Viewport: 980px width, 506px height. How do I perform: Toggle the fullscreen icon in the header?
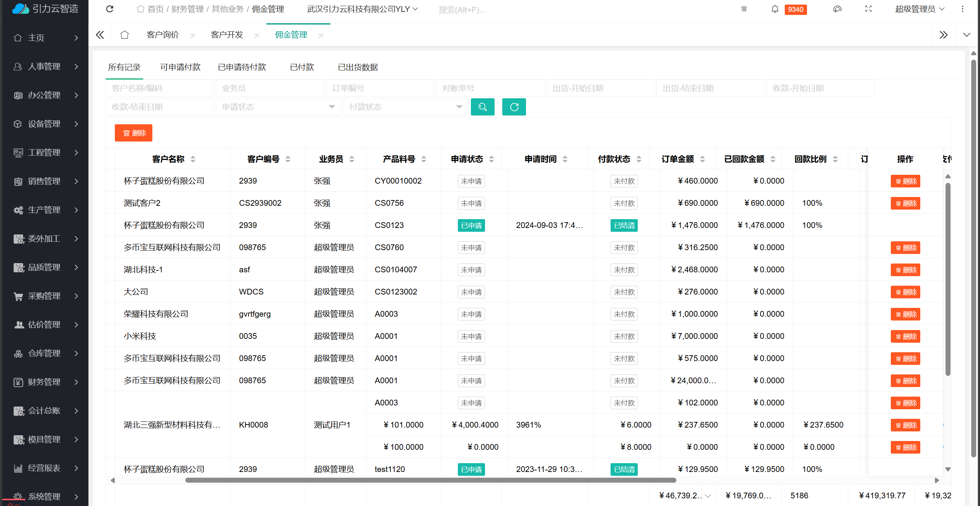click(868, 9)
